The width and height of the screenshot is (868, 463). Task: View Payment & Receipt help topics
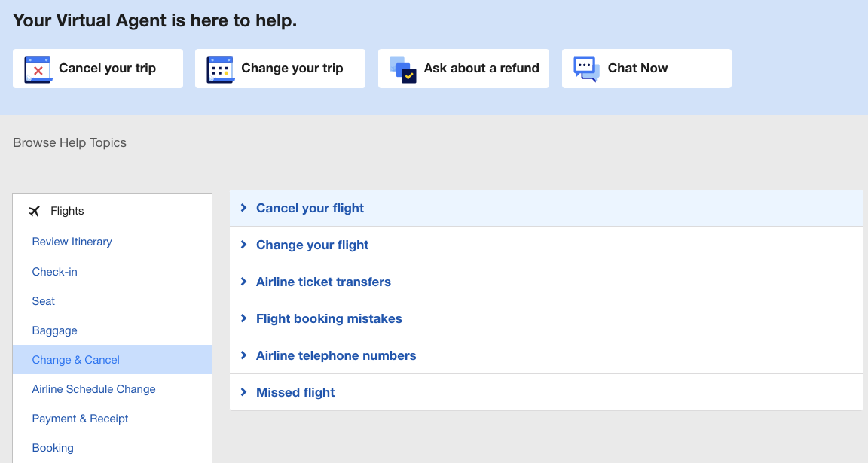80,419
